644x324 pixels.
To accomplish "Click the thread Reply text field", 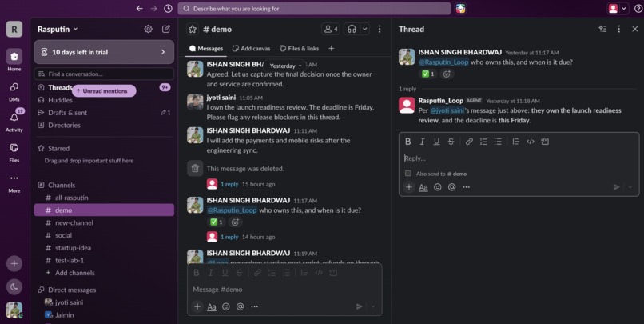I will [519, 158].
